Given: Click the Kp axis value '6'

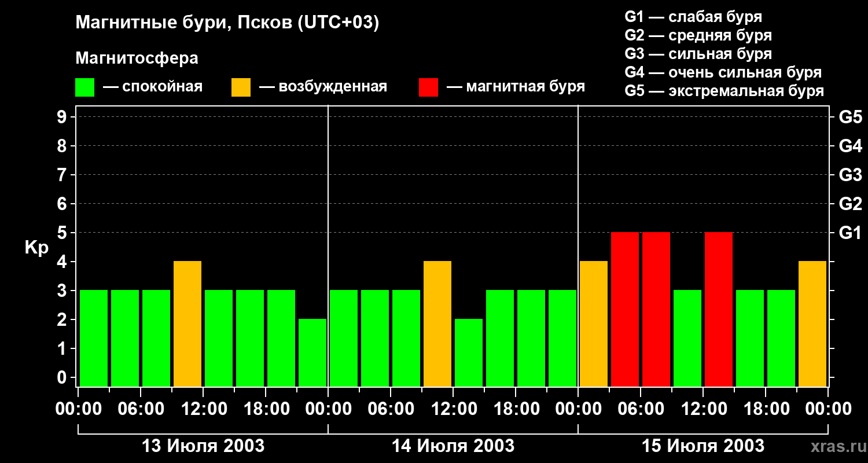Looking at the screenshot, I should click(x=63, y=204).
